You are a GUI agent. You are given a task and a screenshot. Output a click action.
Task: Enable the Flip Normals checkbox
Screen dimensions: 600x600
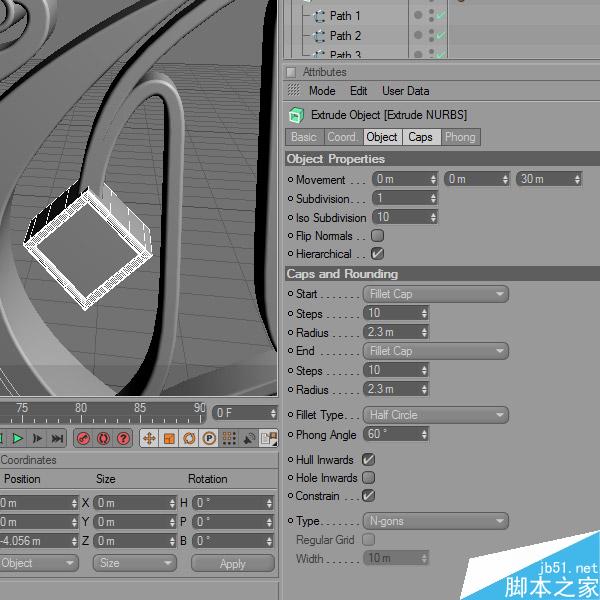tap(377, 235)
